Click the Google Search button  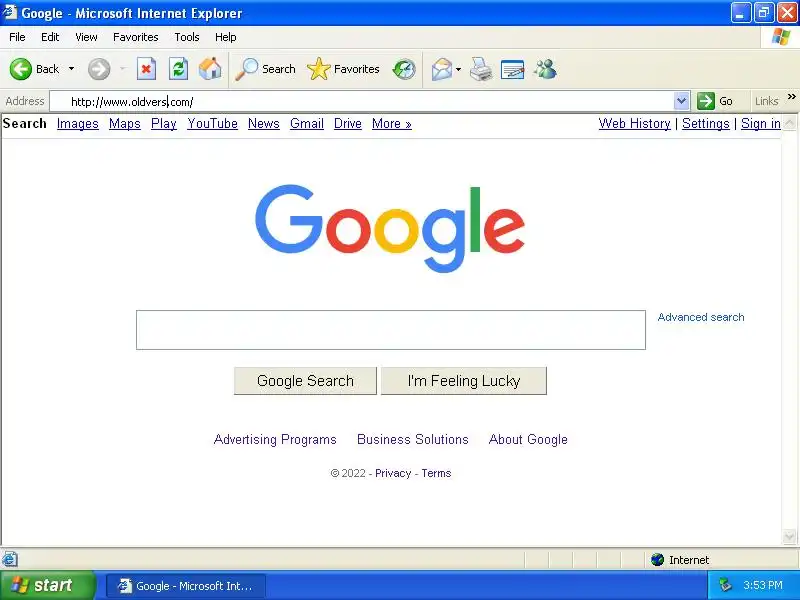[305, 381]
